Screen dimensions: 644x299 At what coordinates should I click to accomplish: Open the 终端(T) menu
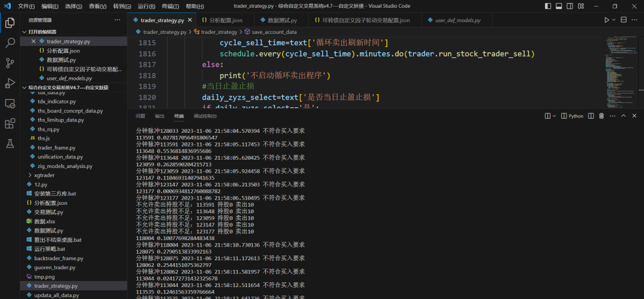[170, 7]
